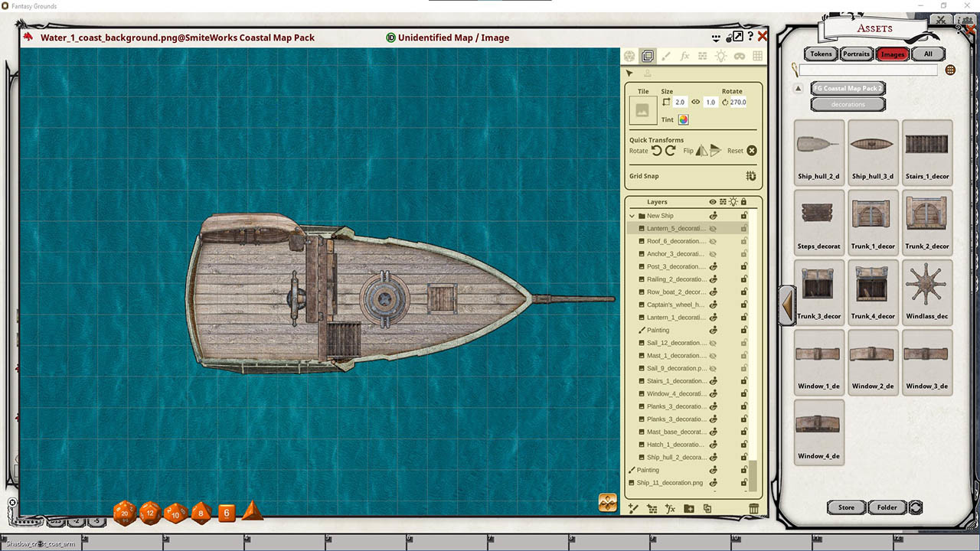Switch to the Tokens asset tab
The image size is (980, 551).
click(x=821, y=54)
